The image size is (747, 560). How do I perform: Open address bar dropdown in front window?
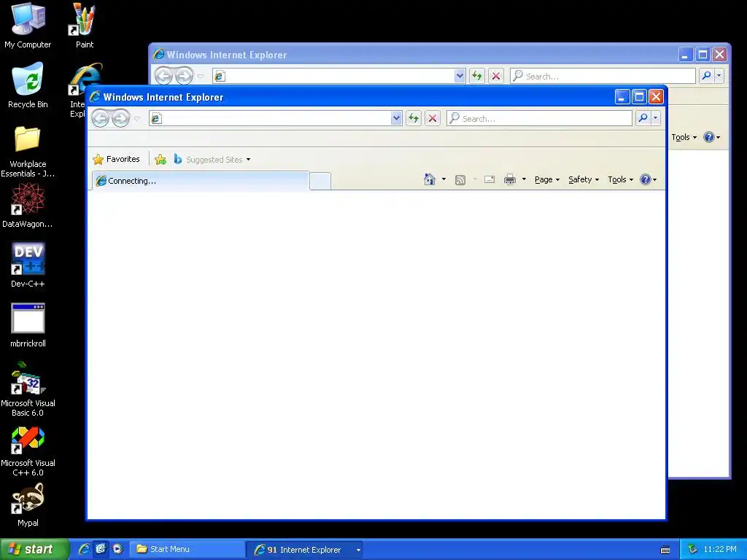pyautogui.click(x=396, y=118)
